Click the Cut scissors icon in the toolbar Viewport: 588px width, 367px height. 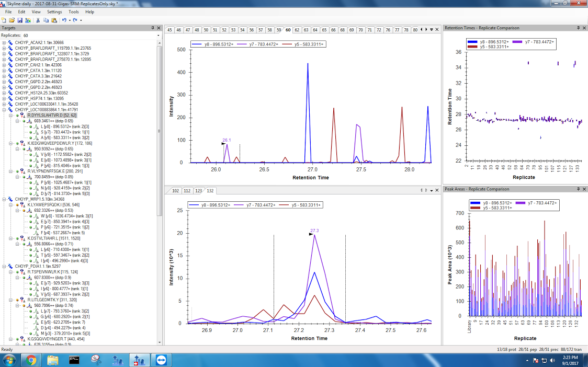click(x=38, y=20)
